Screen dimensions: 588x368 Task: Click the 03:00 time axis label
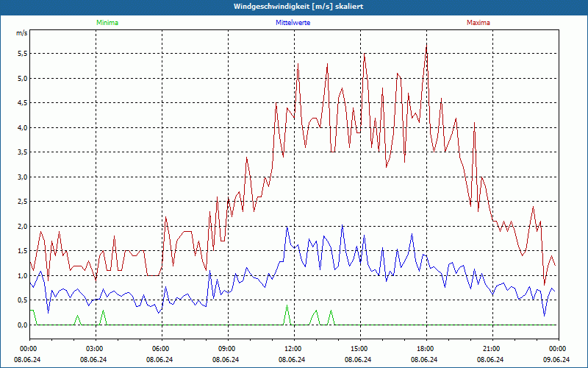point(95,348)
